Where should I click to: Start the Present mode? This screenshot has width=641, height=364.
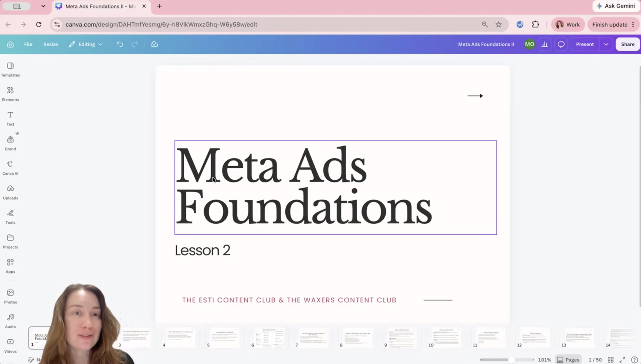(x=585, y=44)
